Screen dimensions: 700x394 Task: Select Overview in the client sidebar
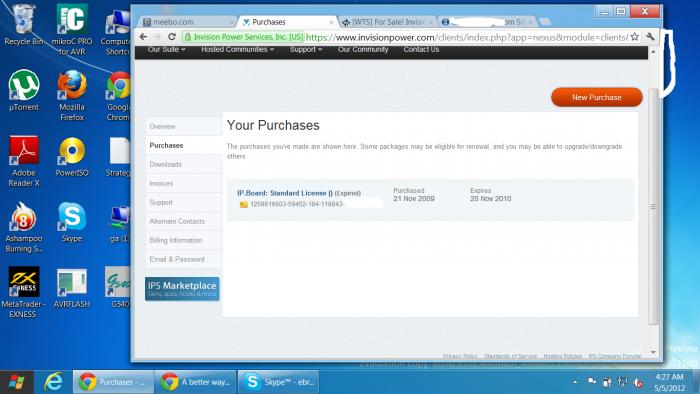click(183, 127)
